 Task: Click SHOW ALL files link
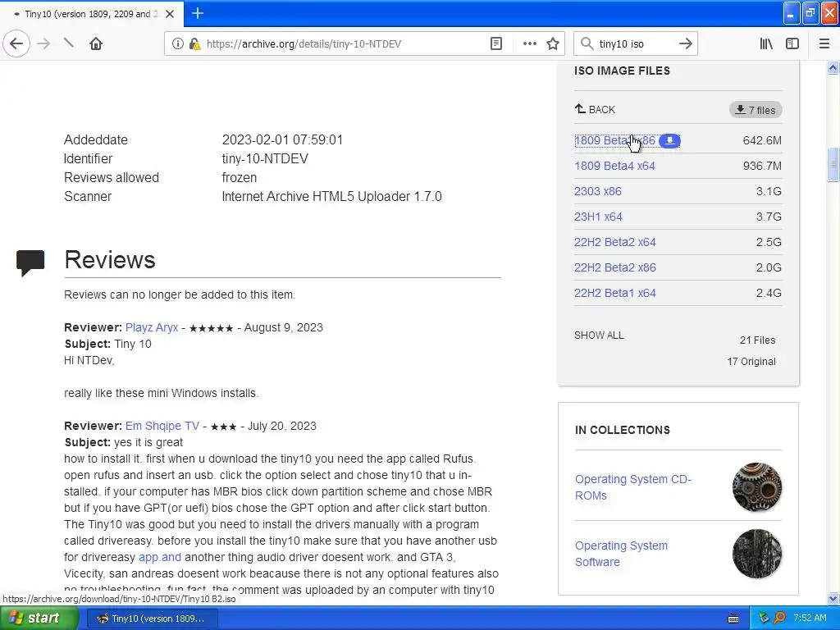pyautogui.click(x=599, y=336)
